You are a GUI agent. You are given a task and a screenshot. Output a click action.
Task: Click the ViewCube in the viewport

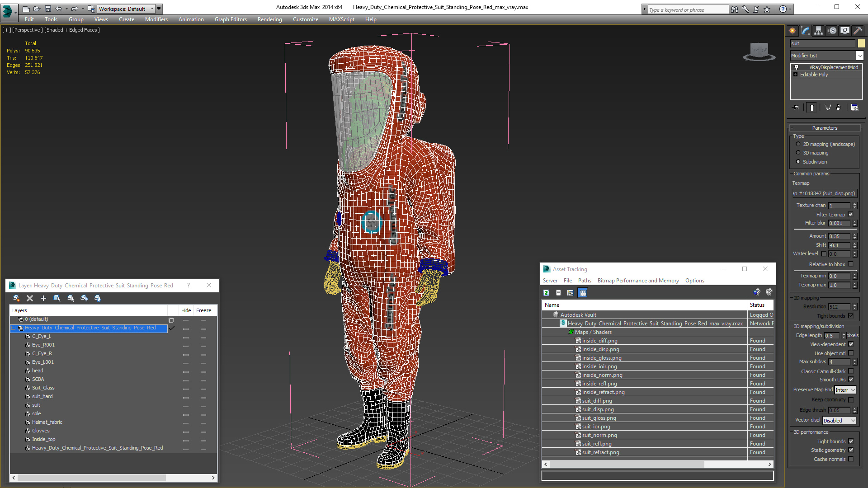[x=759, y=51]
